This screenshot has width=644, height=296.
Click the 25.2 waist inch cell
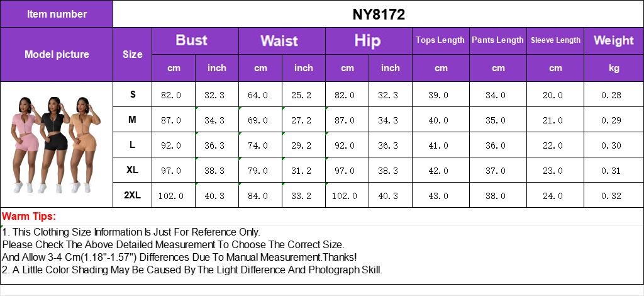[x=304, y=95]
